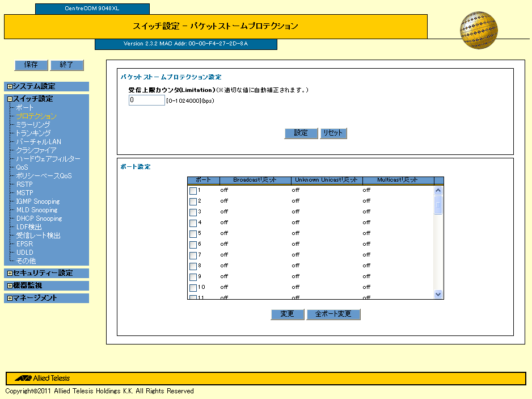This screenshot has height=399, width=532.
Task: Click the 終了 exit button
Action: pos(67,65)
